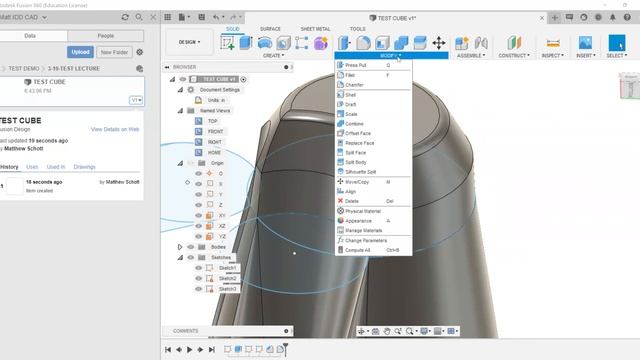This screenshot has width=640, height=360.
Task: Click the timeline play button
Action: [189, 349]
